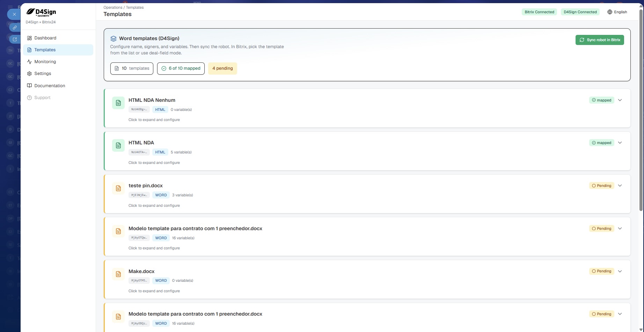Click the layers icon beside Word templates (D4Sign)
This screenshot has width=644, height=332.
[x=114, y=39]
